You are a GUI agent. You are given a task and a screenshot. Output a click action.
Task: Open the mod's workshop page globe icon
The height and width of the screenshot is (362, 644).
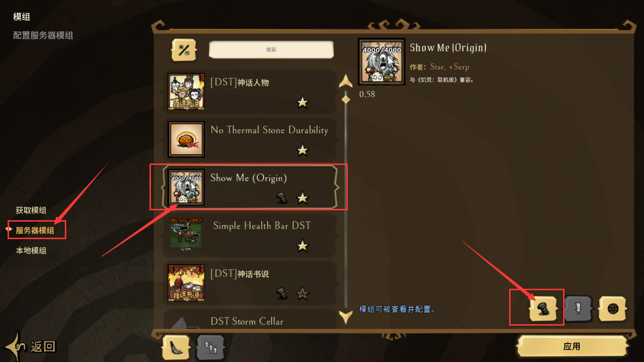click(x=613, y=309)
